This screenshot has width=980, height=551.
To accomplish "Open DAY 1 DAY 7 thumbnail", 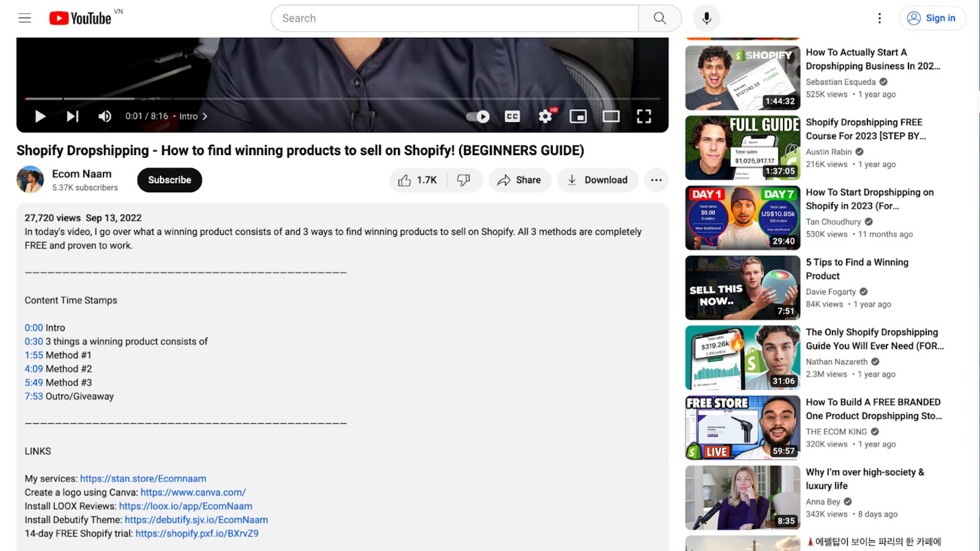I will point(743,218).
